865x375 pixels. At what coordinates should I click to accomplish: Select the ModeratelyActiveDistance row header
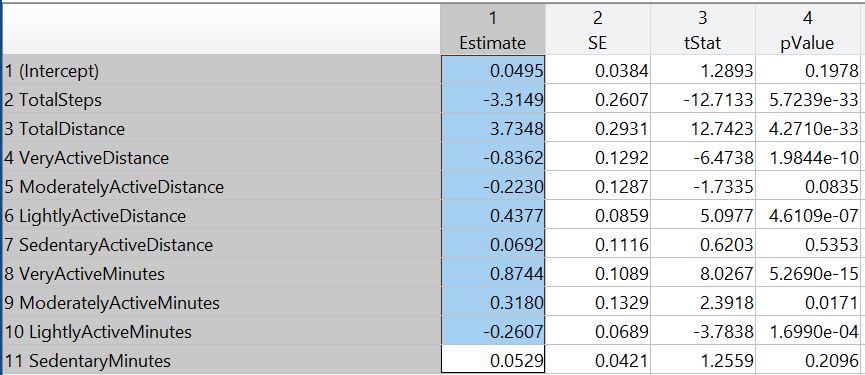222,186
